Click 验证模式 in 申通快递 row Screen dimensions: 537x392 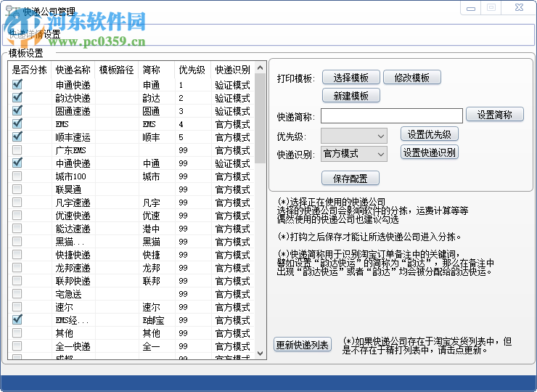pyautogui.click(x=232, y=85)
